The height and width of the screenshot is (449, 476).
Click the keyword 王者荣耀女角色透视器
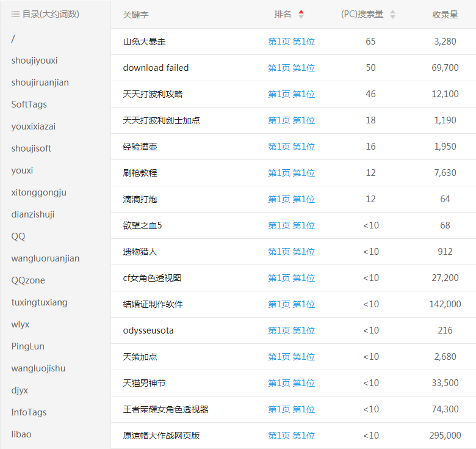point(165,409)
